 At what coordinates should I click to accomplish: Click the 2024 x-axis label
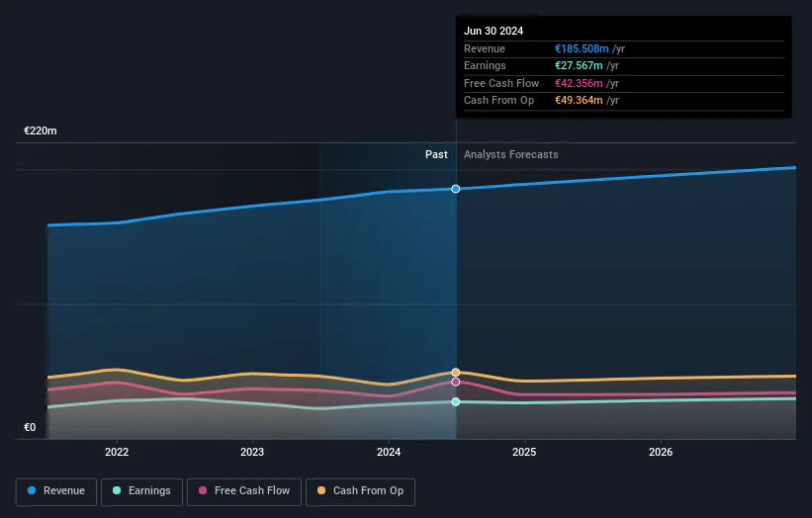coord(389,452)
